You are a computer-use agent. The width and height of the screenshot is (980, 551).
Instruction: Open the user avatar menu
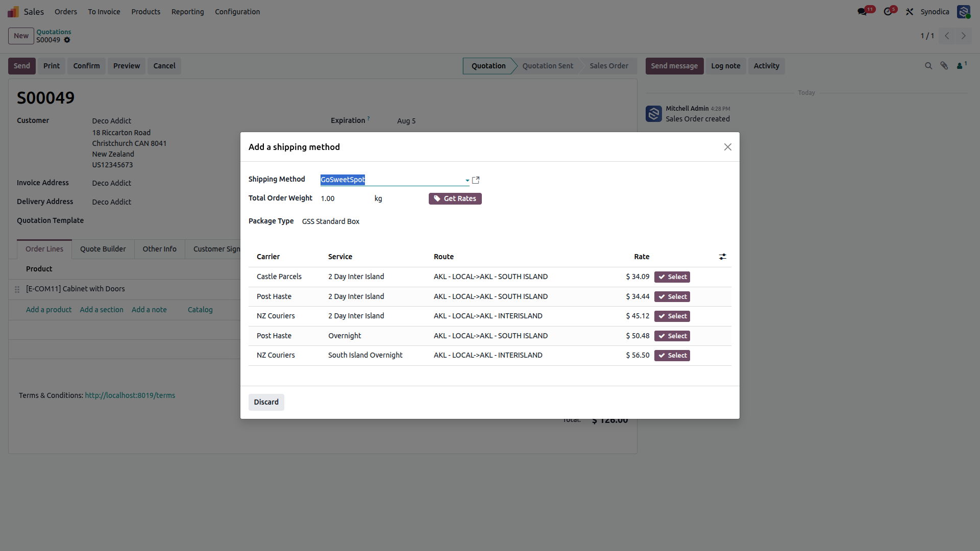tap(964, 12)
